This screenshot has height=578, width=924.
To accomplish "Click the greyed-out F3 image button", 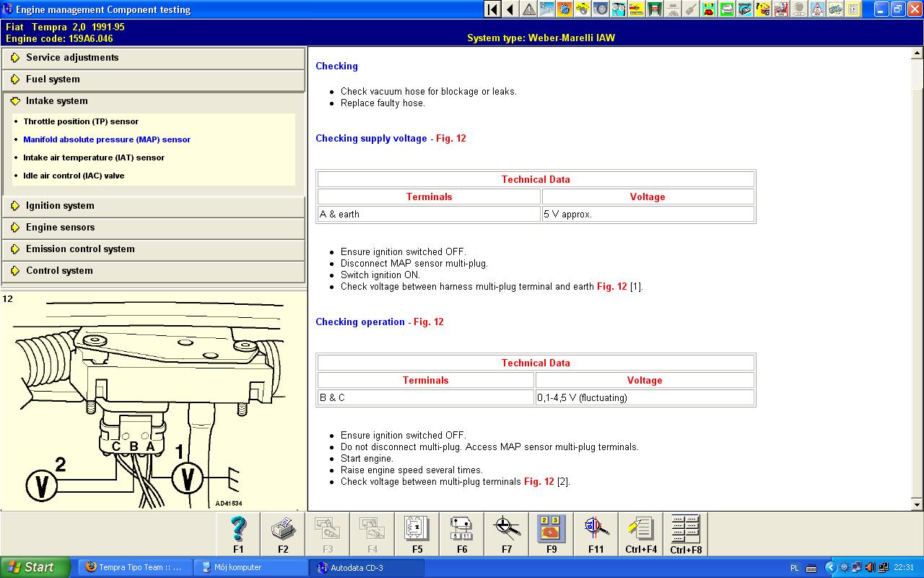I will (x=328, y=534).
